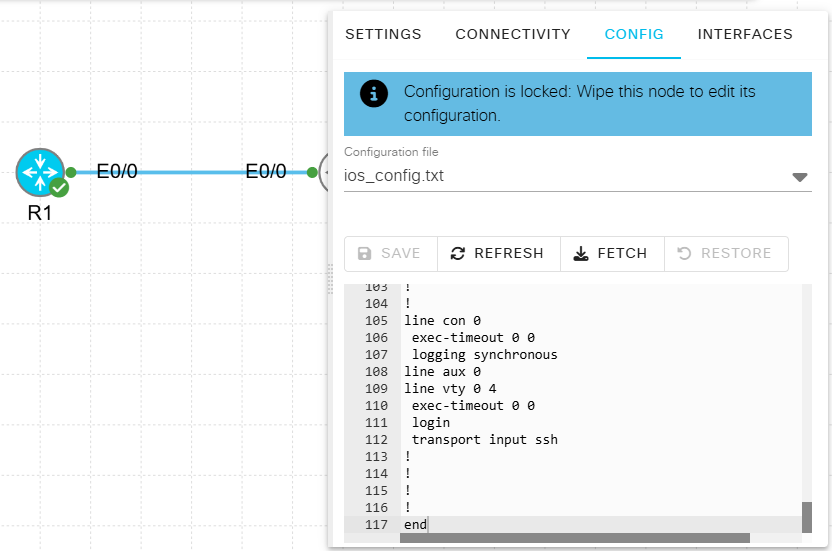Click the floppy disk Save icon
The image size is (832, 551).
tap(365, 254)
